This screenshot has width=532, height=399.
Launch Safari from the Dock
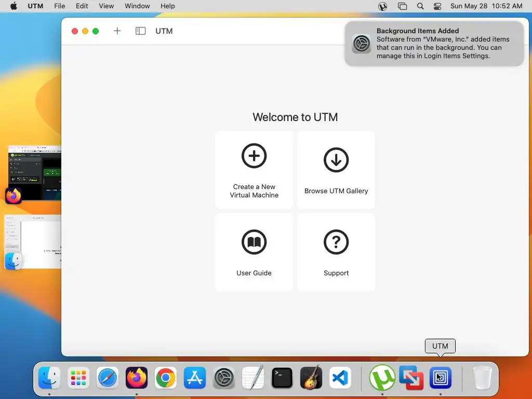tap(108, 378)
